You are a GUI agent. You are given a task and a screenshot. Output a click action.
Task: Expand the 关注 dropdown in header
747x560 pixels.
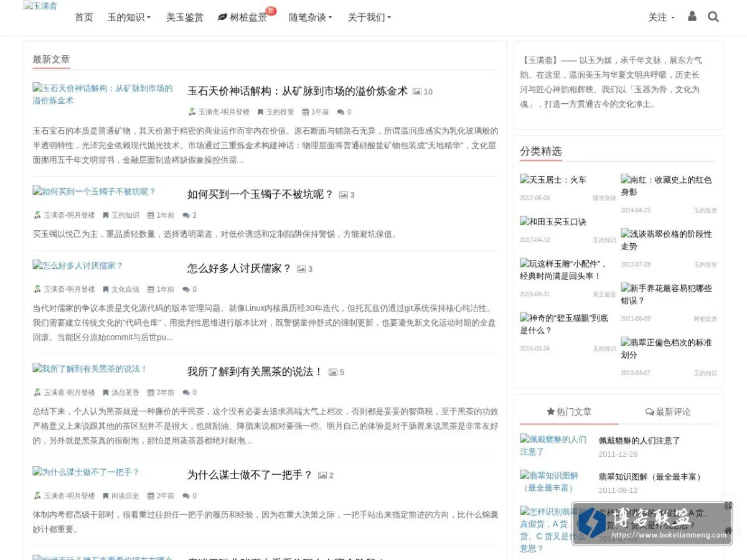coord(661,17)
